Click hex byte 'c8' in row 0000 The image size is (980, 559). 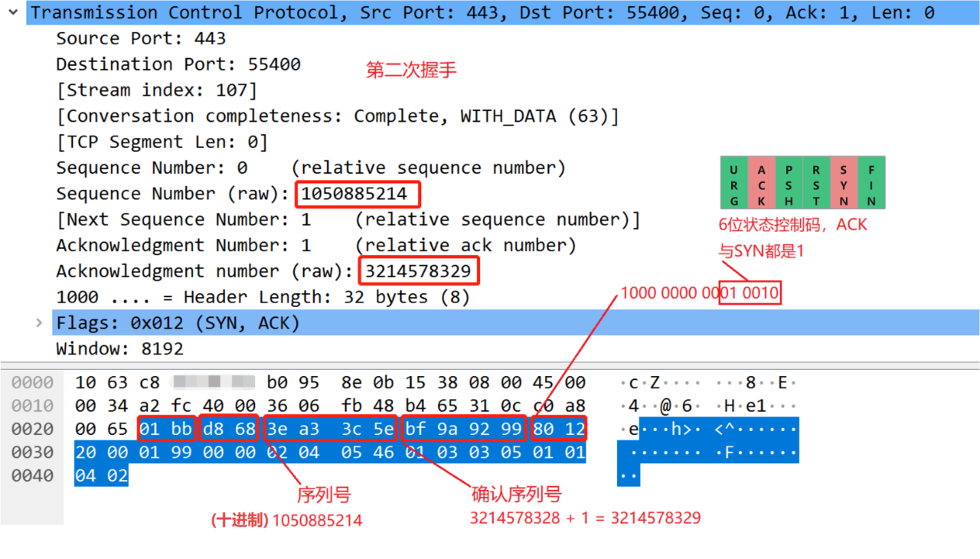(150, 383)
